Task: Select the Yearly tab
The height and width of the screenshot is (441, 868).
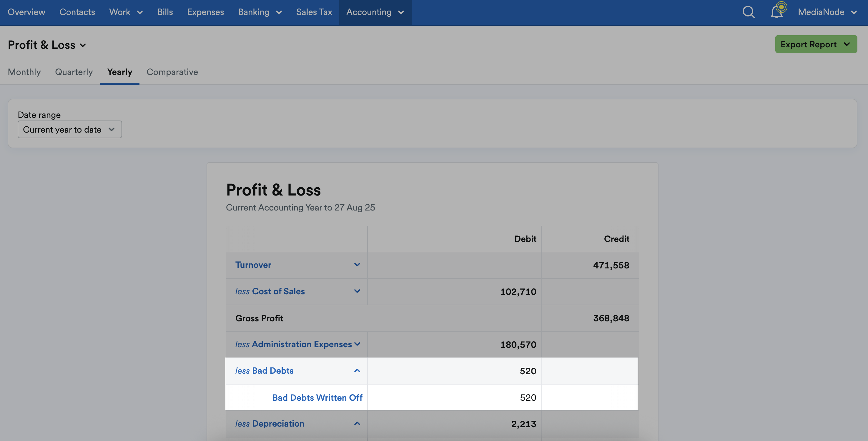Action: [120, 72]
